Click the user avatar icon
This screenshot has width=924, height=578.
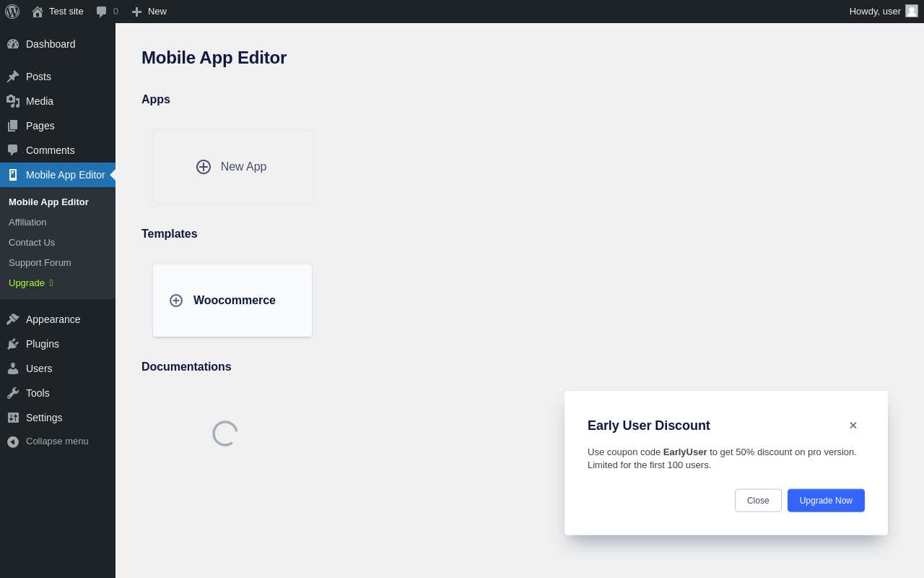[912, 11]
